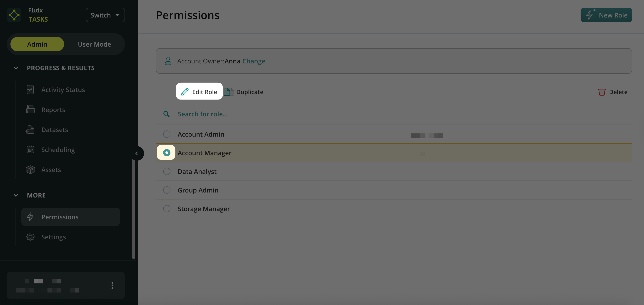Click the Assets box icon

[x=30, y=170]
